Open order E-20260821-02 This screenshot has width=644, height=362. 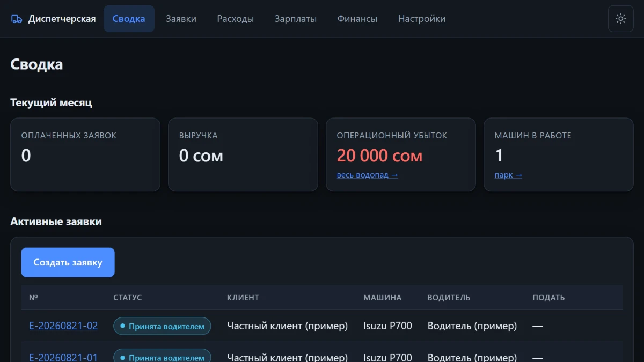(63, 326)
